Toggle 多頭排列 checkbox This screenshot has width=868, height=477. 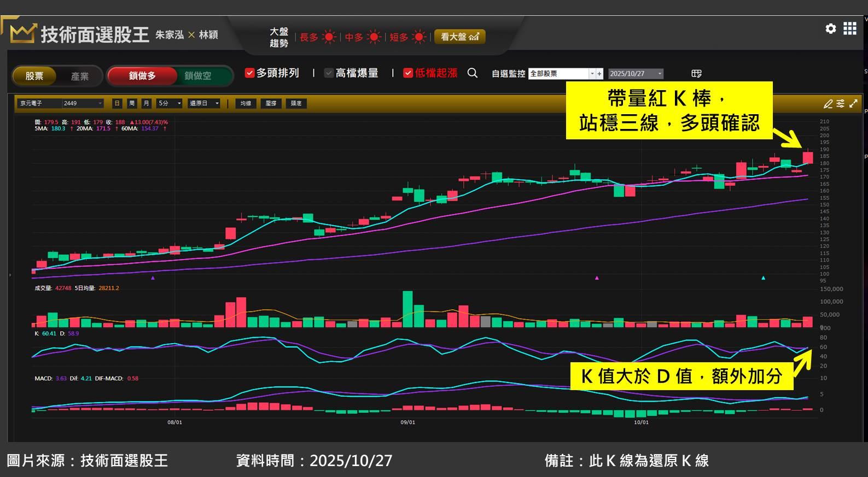tap(249, 73)
